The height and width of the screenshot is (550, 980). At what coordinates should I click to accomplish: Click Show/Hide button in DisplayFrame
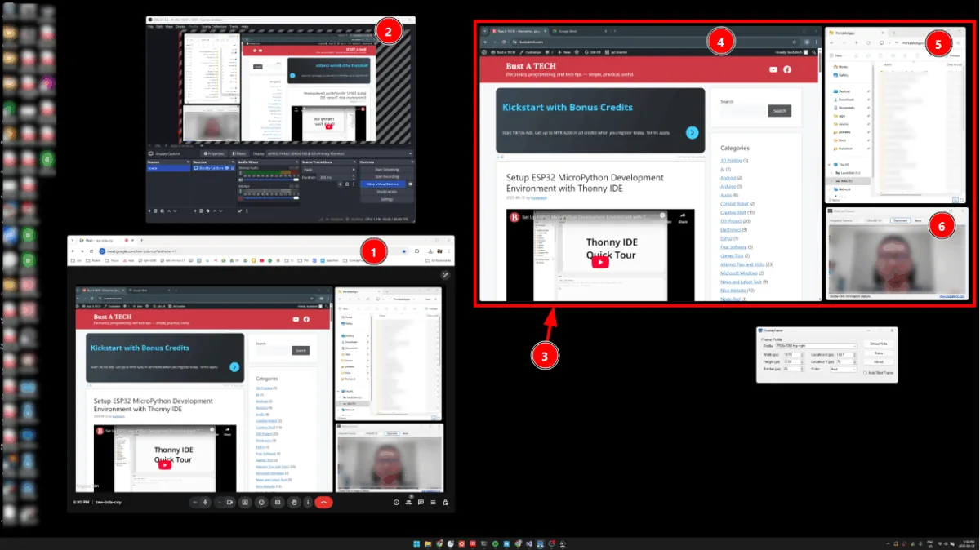[x=878, y=344]
